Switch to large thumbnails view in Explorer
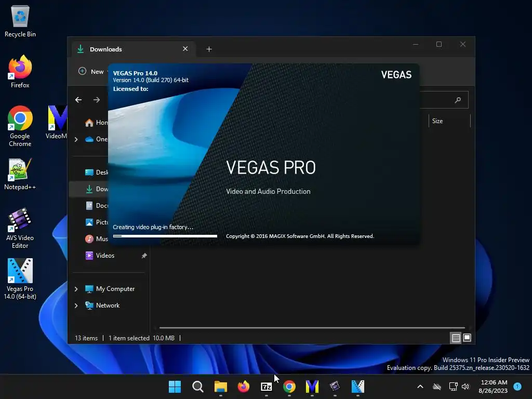This screenshot has width=532, height=399. [x=467, y=338]
